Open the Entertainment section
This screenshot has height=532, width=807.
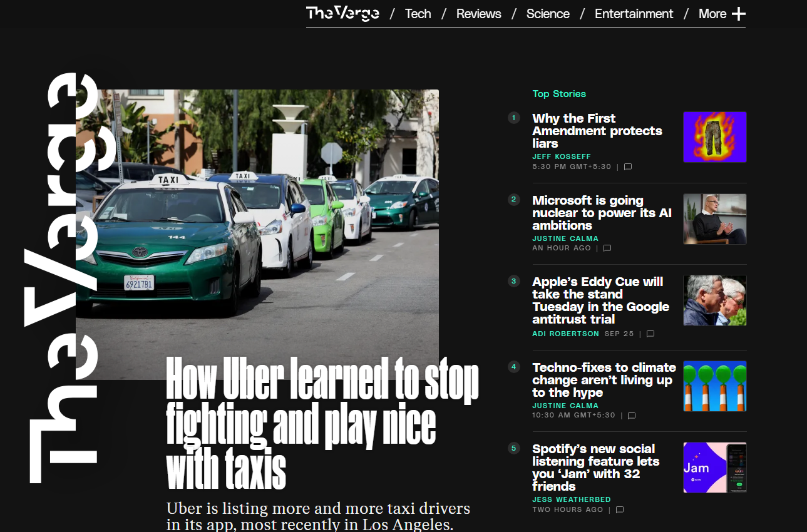point(634,14)
